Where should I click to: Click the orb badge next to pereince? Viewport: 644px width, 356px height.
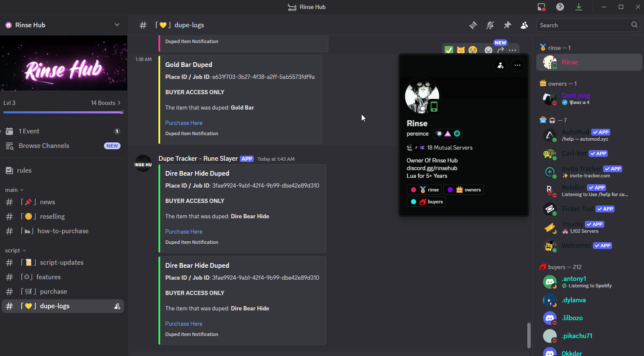click(438, 133)
